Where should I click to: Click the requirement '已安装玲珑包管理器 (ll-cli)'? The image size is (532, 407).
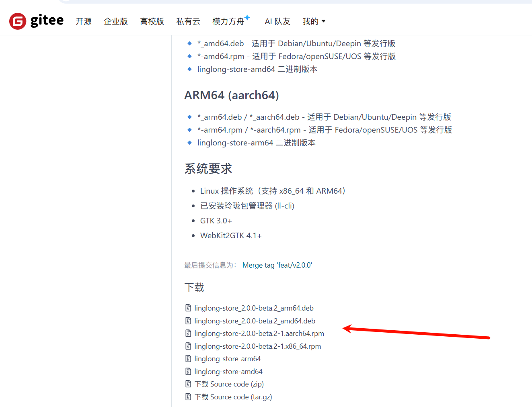click(247, 206)
